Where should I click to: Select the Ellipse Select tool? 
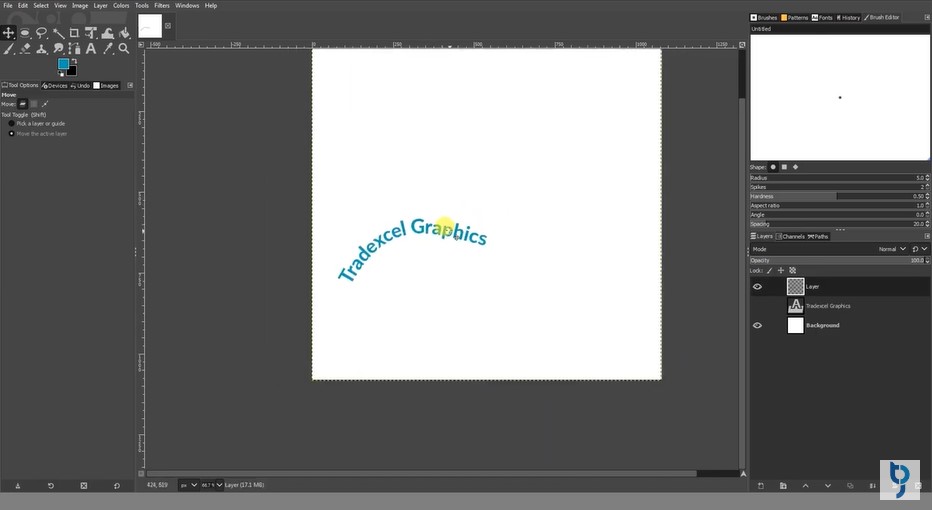[25, 33]
